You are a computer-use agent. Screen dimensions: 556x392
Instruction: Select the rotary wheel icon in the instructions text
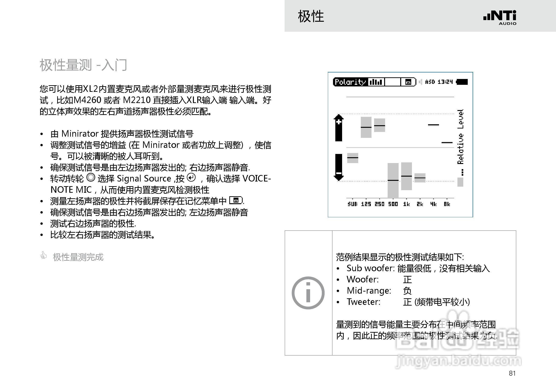(91, 179)
